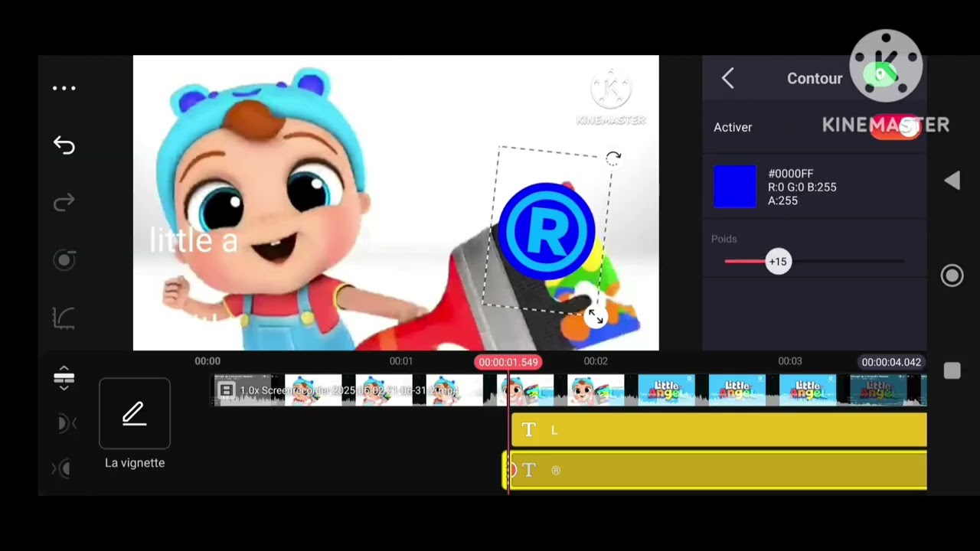Click the rotate handle on the selected layer

point(613,158)
